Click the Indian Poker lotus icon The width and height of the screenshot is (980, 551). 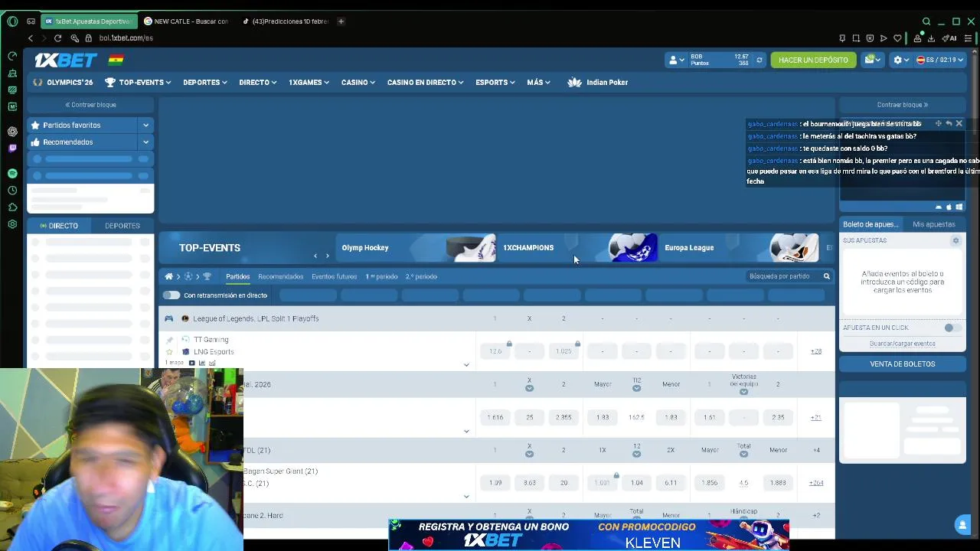tap(574, 83)
